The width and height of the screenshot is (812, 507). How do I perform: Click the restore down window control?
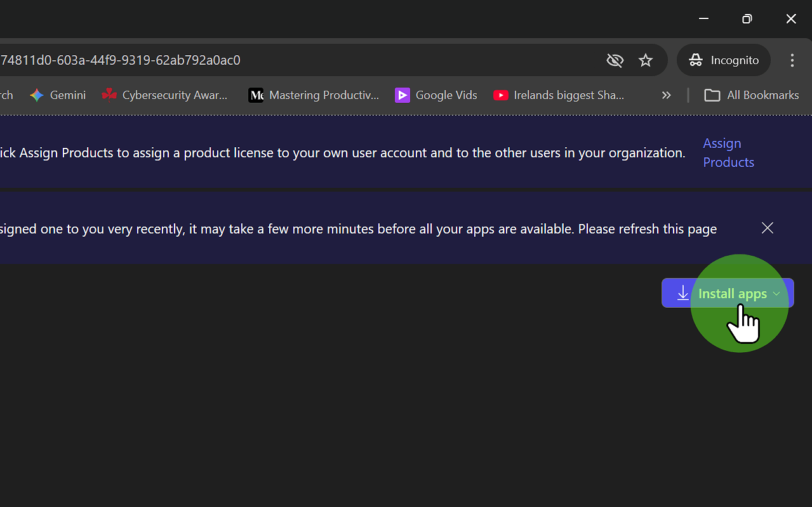click(x=747, y=19)
